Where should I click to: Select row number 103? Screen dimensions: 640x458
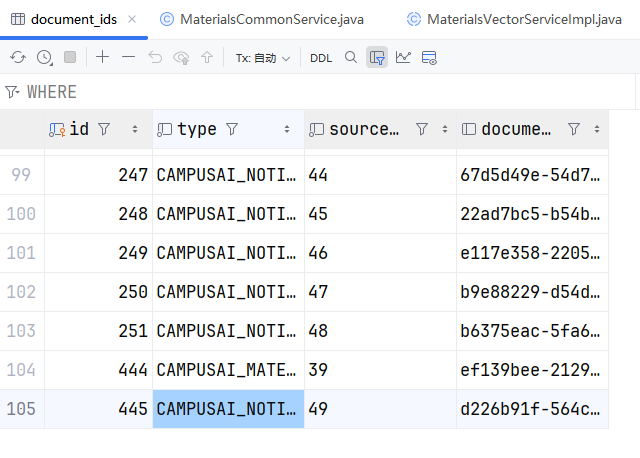pos(22,331)
